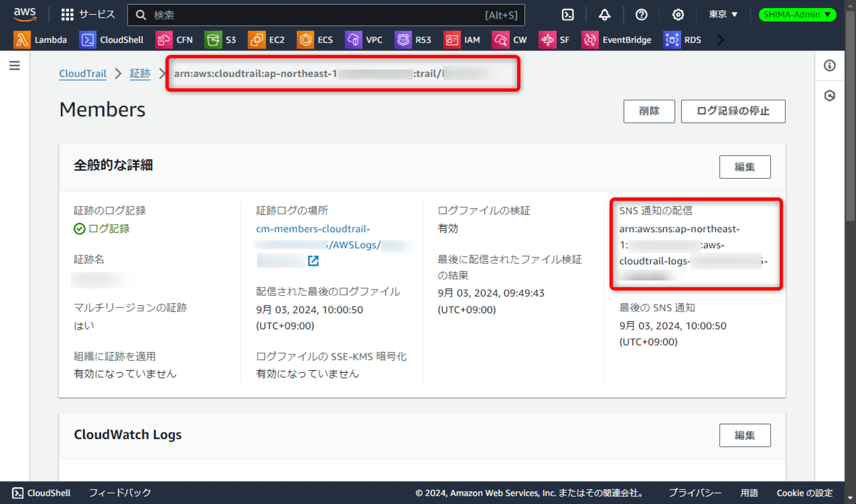Click the 削除 button

tap(649, 111)
